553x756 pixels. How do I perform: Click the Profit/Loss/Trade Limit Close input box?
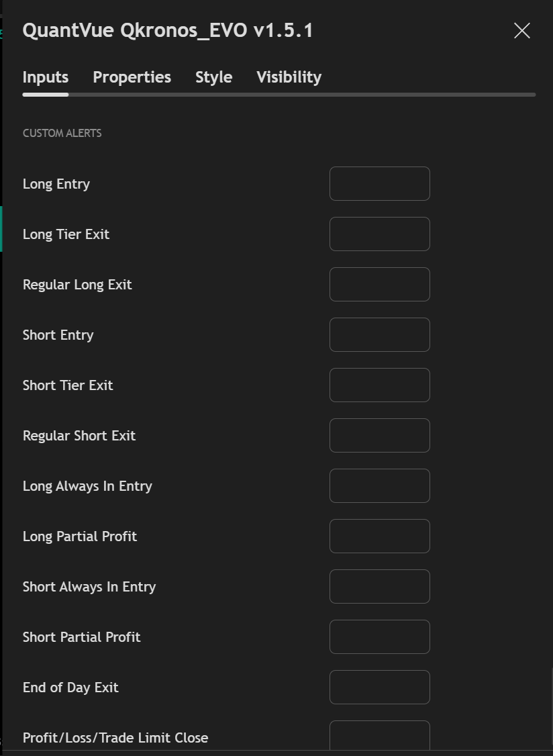[x=379, y=736]
